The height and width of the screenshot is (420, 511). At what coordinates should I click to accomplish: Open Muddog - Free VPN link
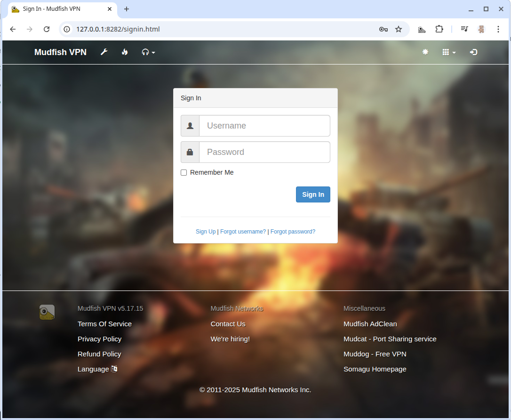pyautogui.click(x=375, y=354)
